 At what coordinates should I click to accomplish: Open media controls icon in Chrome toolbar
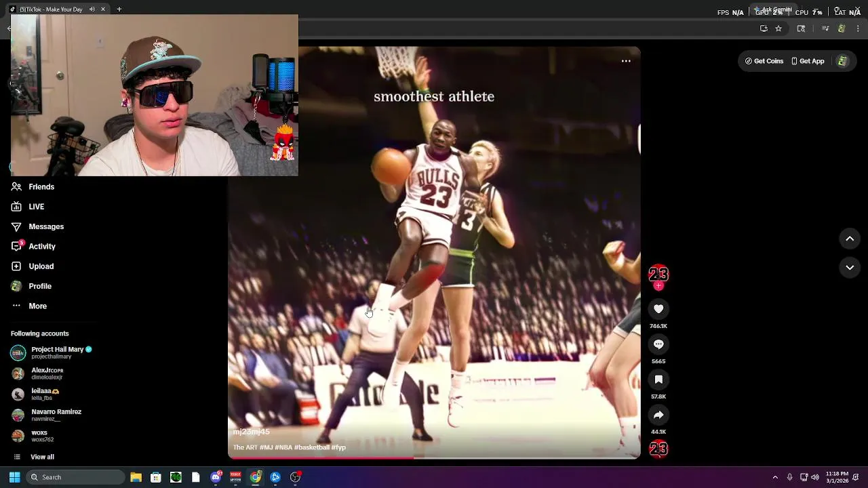pos(825,28)
